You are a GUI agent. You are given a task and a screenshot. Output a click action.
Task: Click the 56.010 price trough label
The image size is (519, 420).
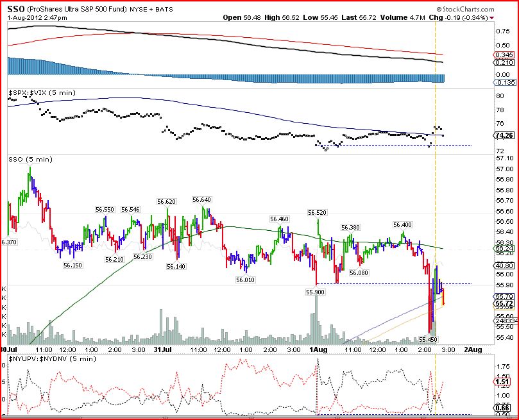(x=245, y=280)
